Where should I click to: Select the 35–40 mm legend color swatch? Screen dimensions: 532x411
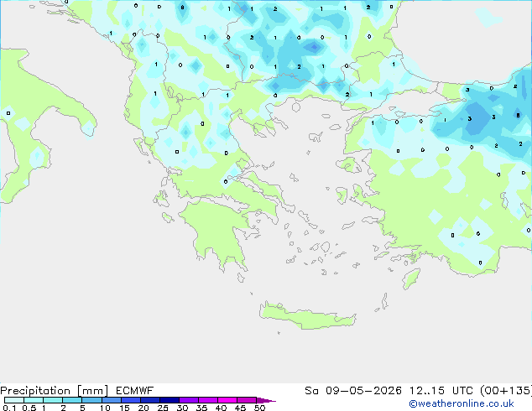[x=207, y=400]
